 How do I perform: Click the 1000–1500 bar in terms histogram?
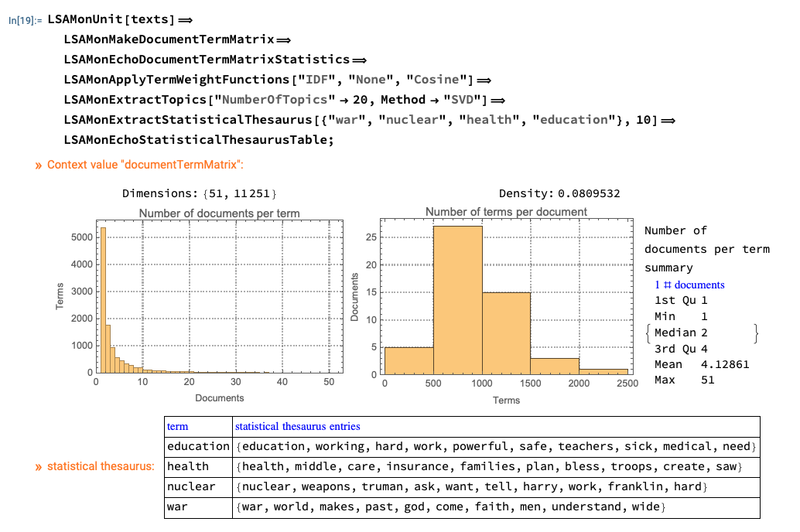tap(506, 332)
